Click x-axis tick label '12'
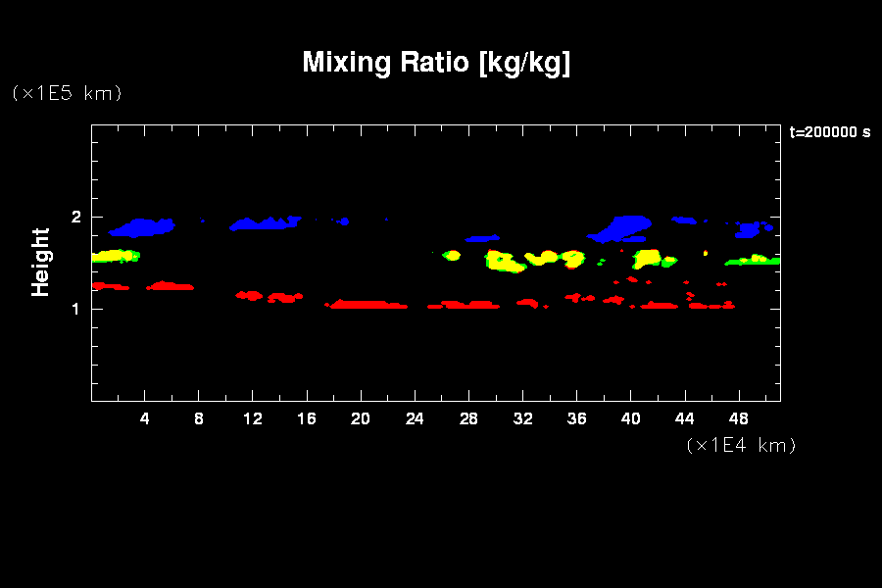This screenshot has height=588, width=882. pyautogui.click(x=253, y=418)
